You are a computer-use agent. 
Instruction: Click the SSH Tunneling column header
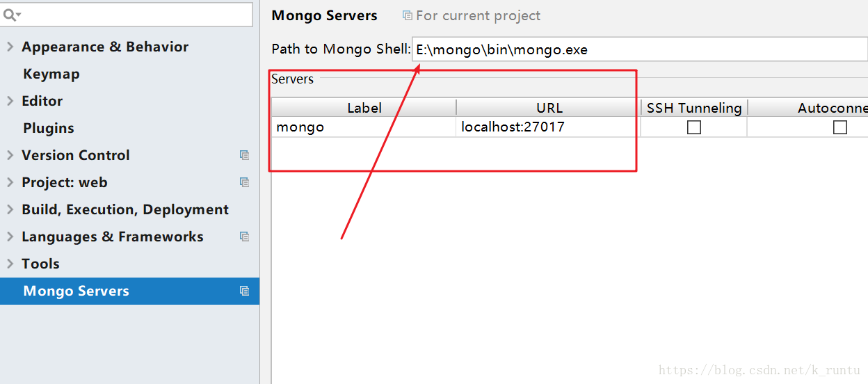coord(694,107)
